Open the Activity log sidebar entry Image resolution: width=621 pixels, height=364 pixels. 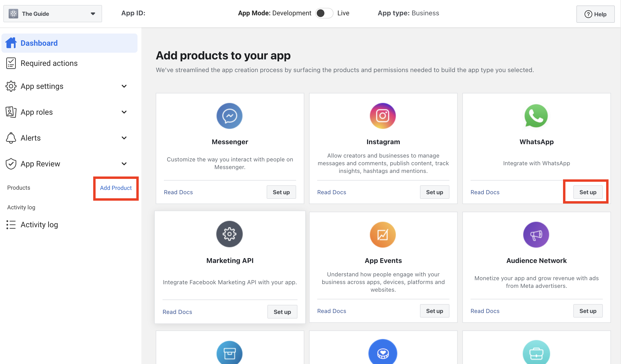pyautogui.click(x=69, y=225)
